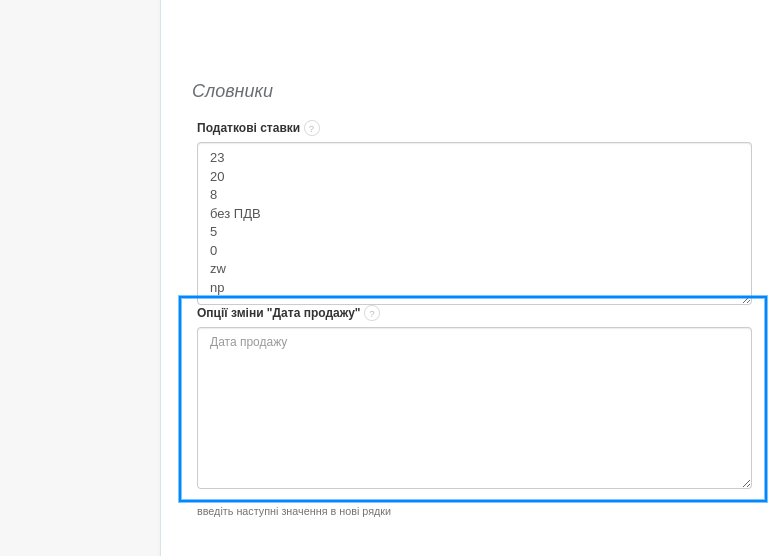This screenshot has height=556, width=778.
Task: Click the 'Дата продажу' placeholder text
Action: [249, 342]
